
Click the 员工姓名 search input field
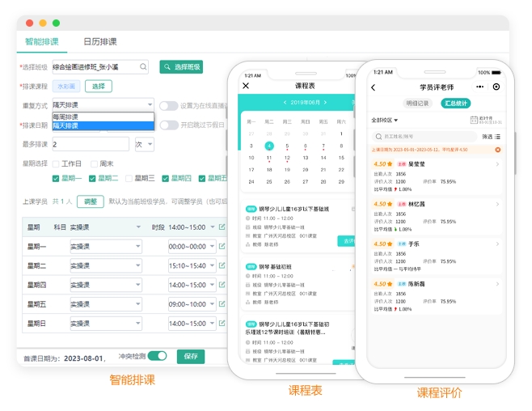(x=424, y=137)
